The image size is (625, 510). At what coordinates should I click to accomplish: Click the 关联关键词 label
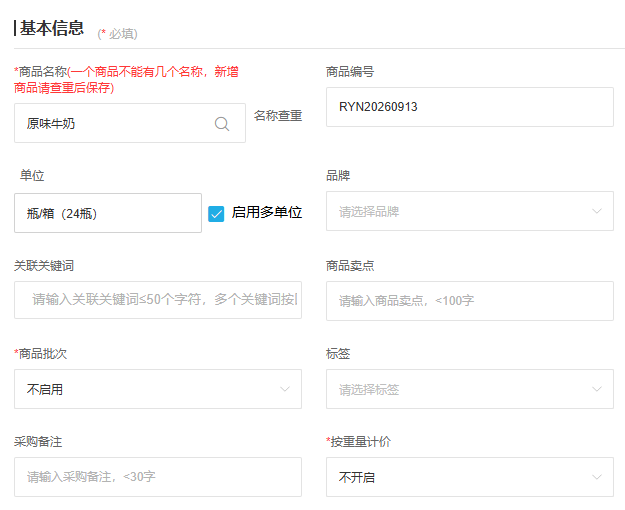(44, 266)
